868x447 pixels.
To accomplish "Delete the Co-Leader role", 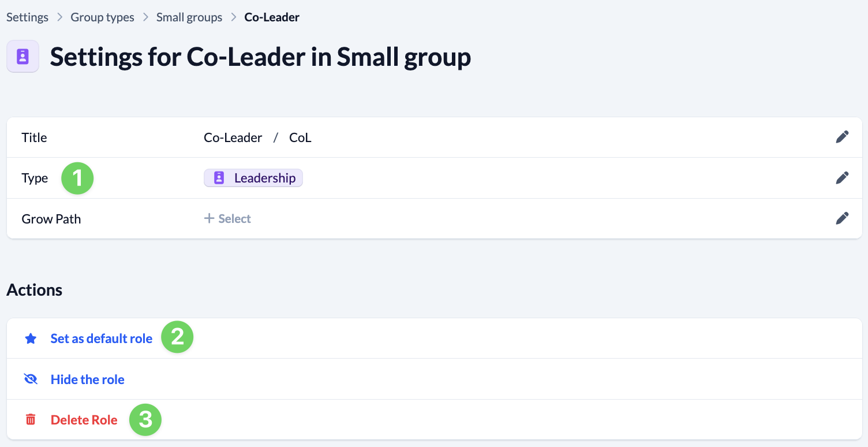I will [x=84, y=420].
